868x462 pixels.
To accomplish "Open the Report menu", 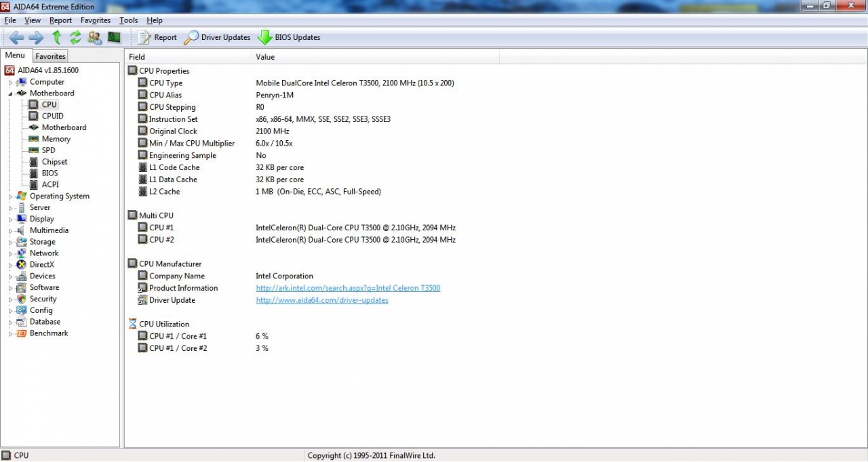I will [x=60, y=20].
